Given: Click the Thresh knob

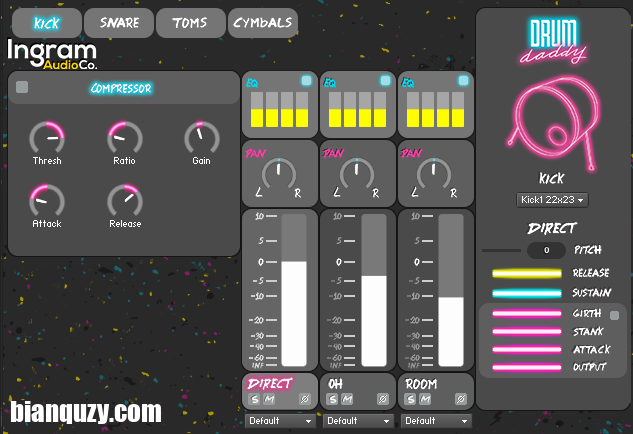Looking at the screenshot, I should coord(47,138).
